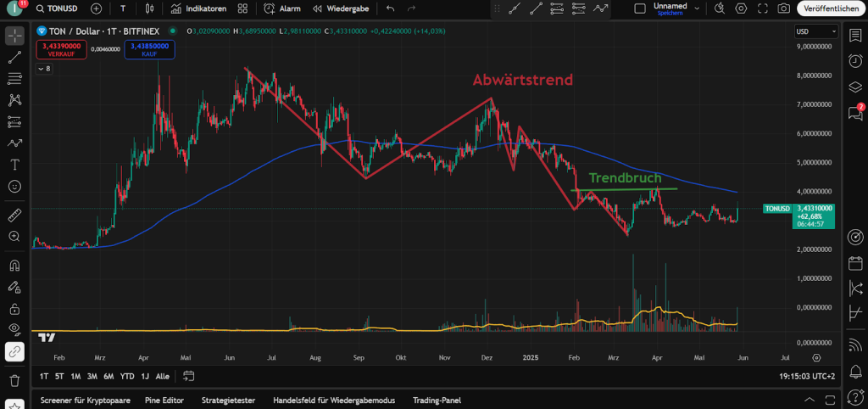868x409 pixels.
Task: Open the object tree layers panel
Action: [855, 87]
